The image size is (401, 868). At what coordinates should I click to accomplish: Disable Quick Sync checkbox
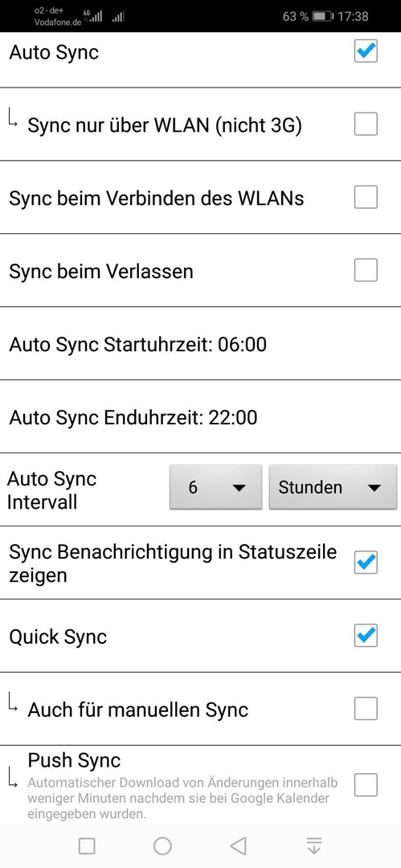366,636
